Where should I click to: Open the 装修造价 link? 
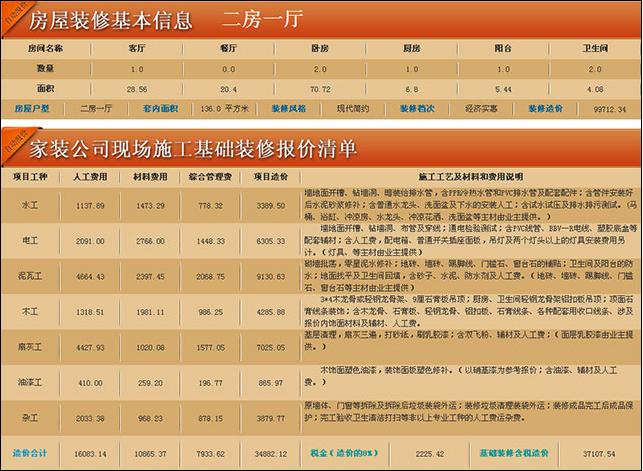tap(544, 107)
